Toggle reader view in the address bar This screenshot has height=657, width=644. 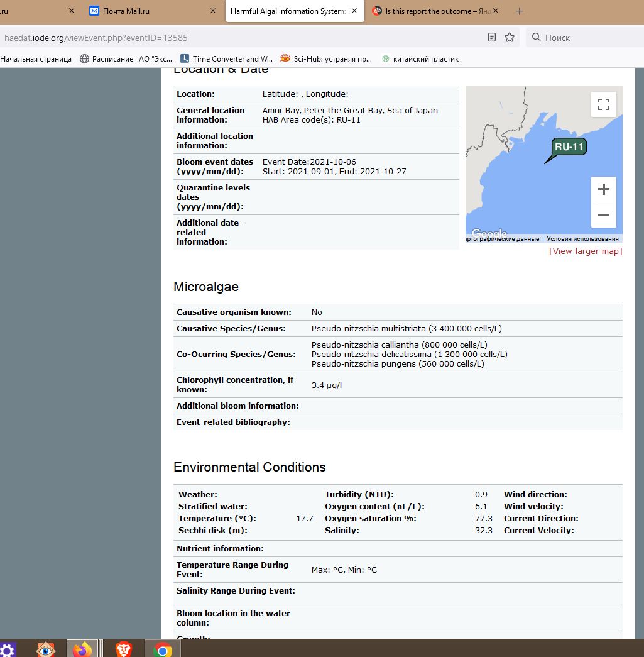click(492, 38)
